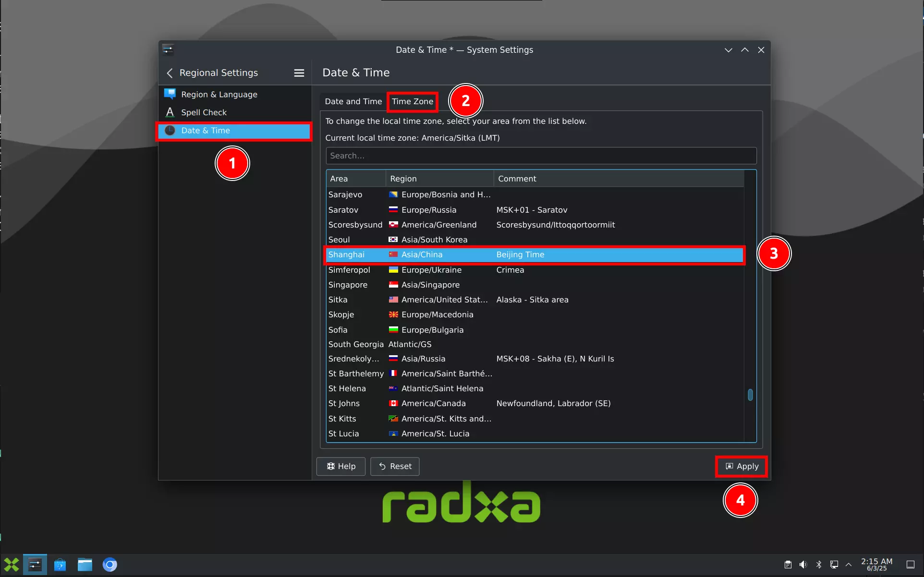Image resolution: width=924 pixels, height=577 pixels.
Task: Click the Bulgaria flag icon
Action: click(x=393, y=330)
